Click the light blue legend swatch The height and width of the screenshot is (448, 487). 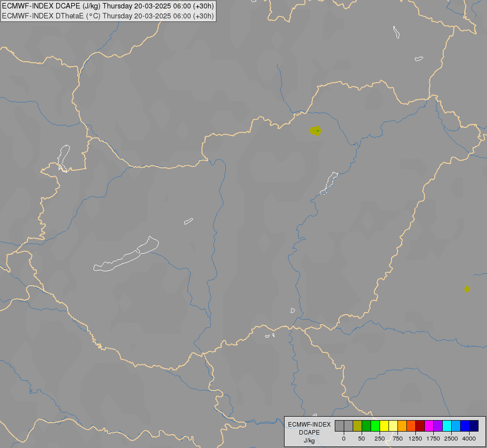tap(456, 426)
